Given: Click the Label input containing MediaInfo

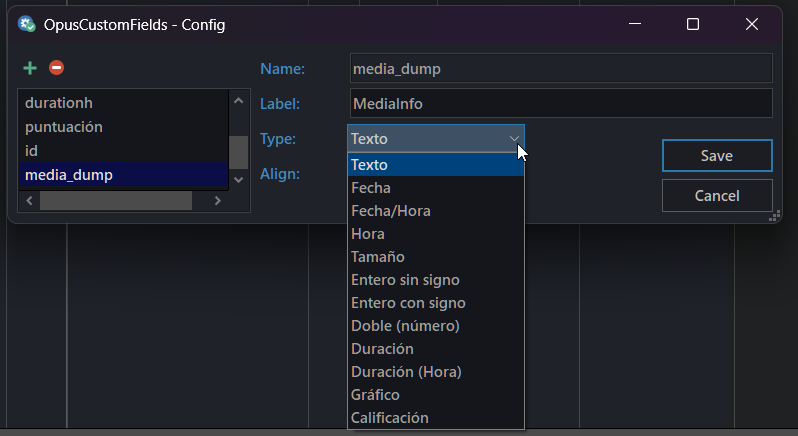Looking at the screenshot, I should tap(561, 103).
